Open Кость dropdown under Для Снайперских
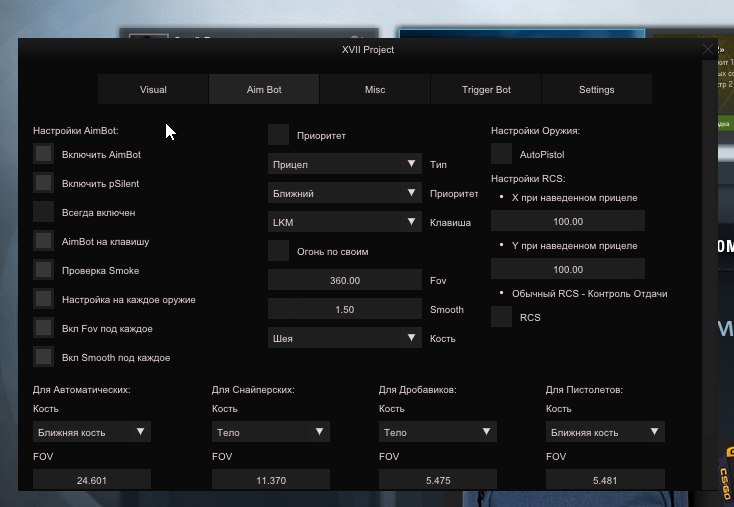 271,432
